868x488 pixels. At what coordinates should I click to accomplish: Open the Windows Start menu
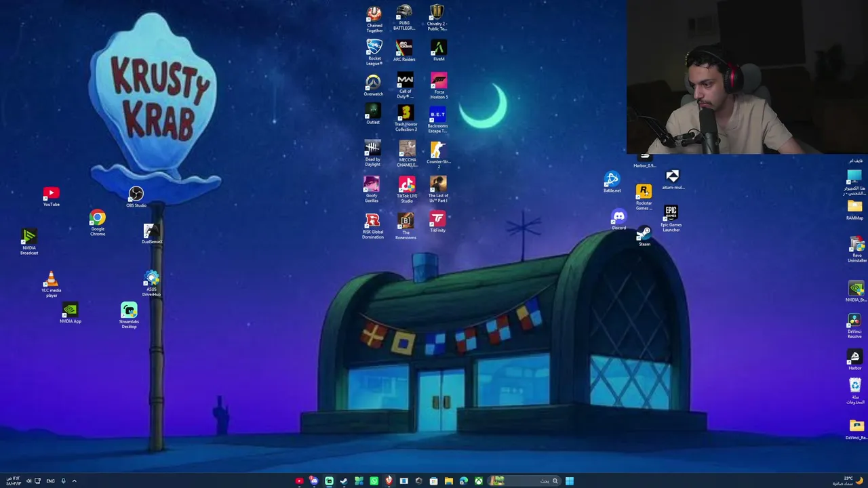(570, 481)
